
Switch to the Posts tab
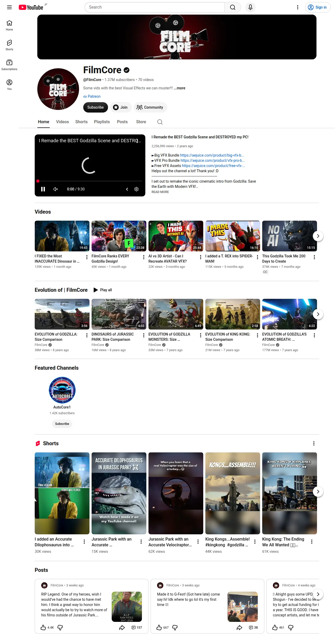[x=122, y=122]
